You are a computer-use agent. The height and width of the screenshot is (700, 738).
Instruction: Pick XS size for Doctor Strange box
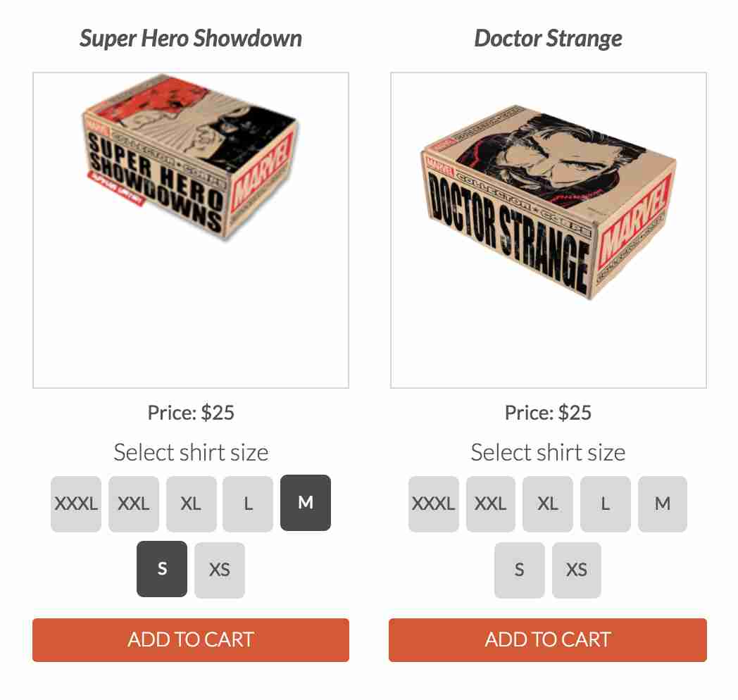[577, 570]
